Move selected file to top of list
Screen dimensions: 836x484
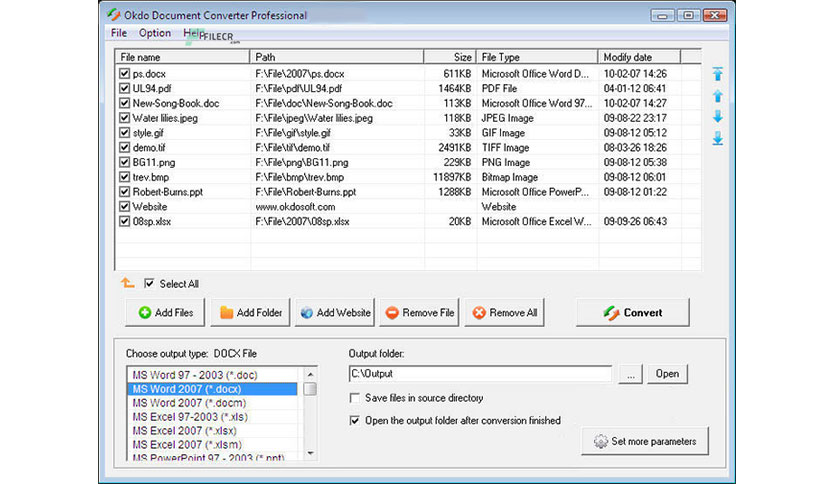(x=718, y=74)
